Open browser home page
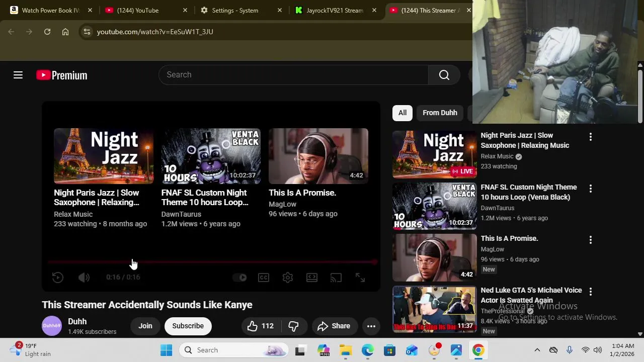644x362 pixels. click(x=65, y=32)
